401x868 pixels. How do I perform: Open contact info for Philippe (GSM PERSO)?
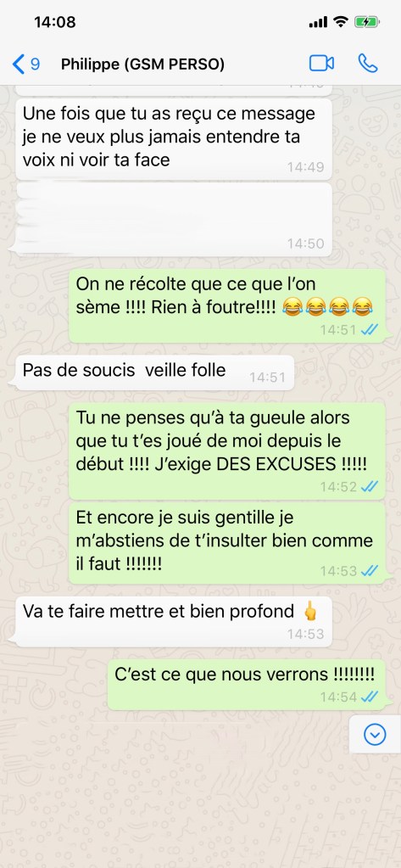coord(142,64)
